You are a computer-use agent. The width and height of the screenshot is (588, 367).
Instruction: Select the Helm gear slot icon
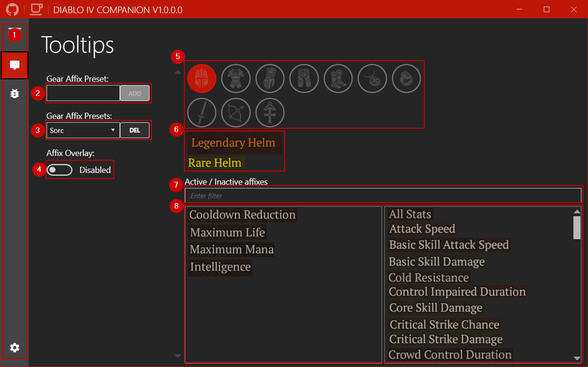[202, 78]
